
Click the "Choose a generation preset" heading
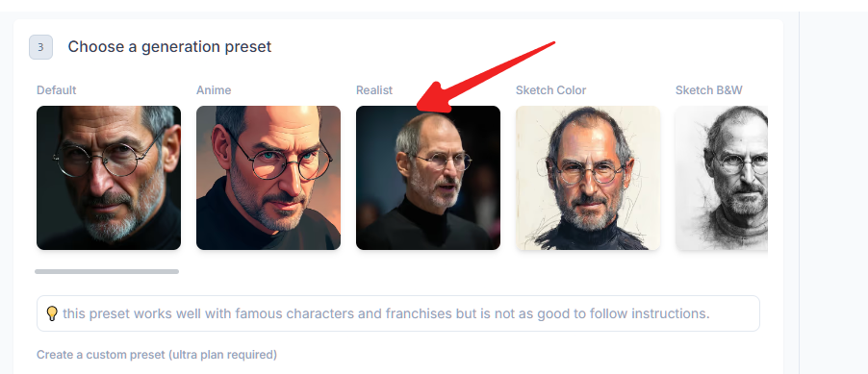[x=169, y=47]
